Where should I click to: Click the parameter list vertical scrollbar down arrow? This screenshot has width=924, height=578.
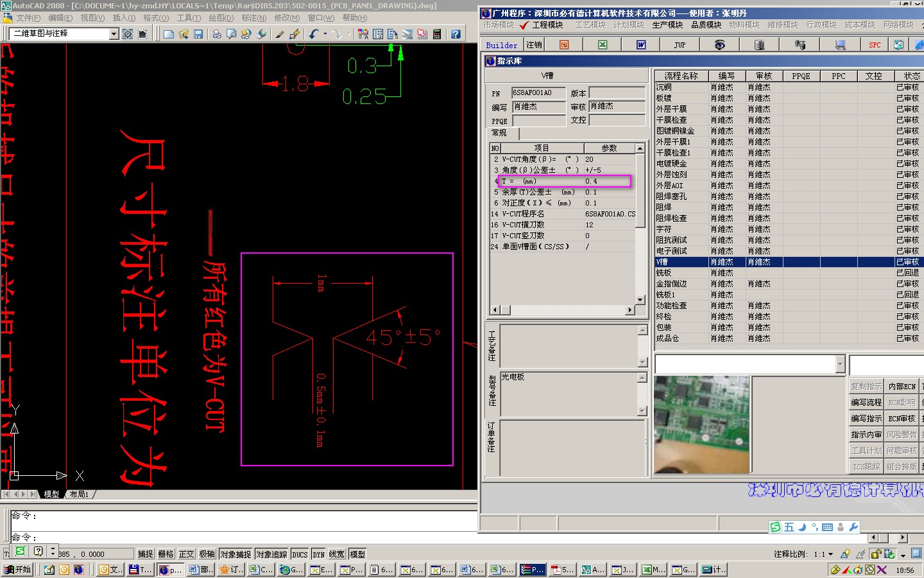640,300
